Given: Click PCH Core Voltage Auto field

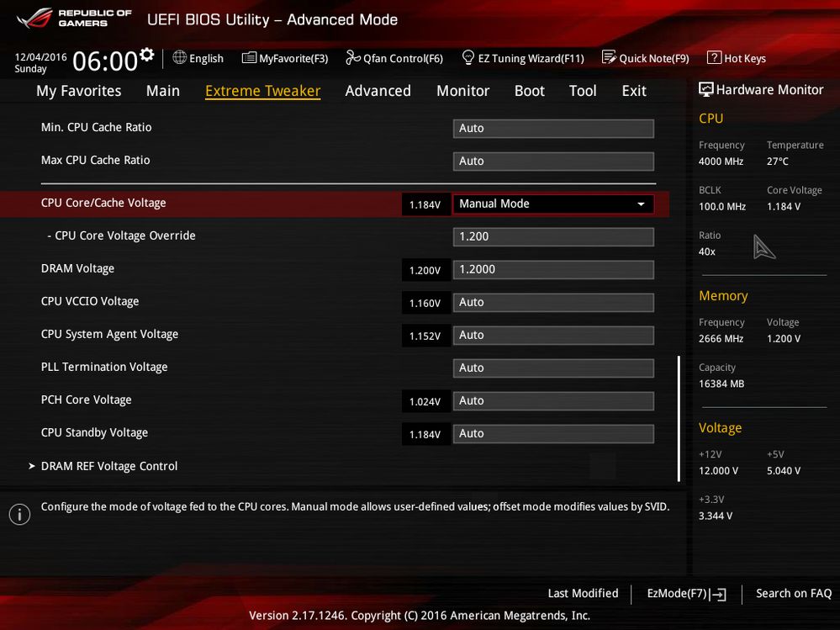Looking at the screenshot, I should [553, 400].
